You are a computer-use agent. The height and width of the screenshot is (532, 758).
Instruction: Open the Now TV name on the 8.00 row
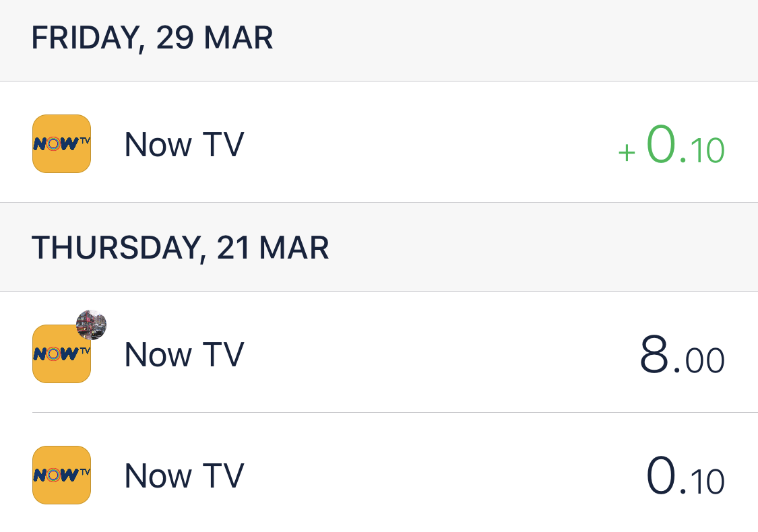coord(184,354)
